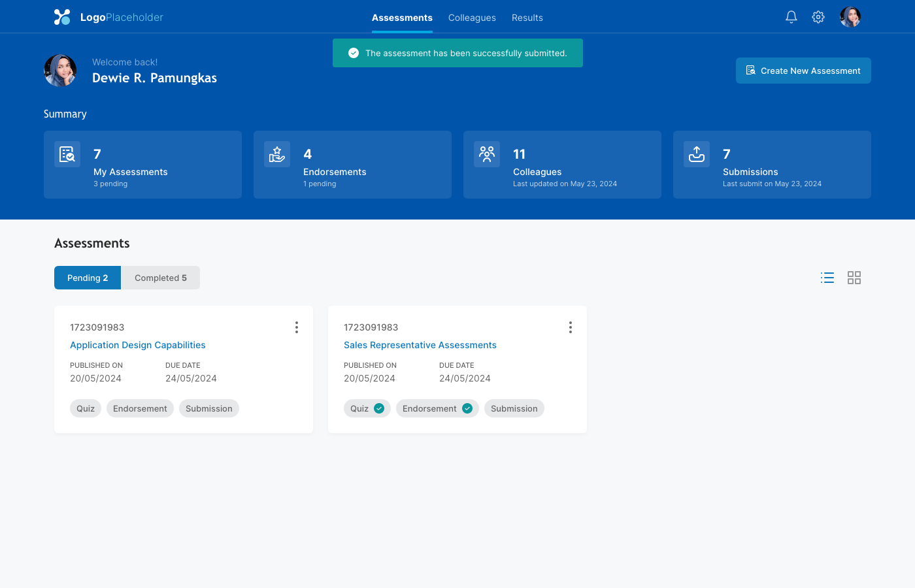Screen dimensions: 915x588
Task: Switch to grid view layout
Action: coord(854,278)
